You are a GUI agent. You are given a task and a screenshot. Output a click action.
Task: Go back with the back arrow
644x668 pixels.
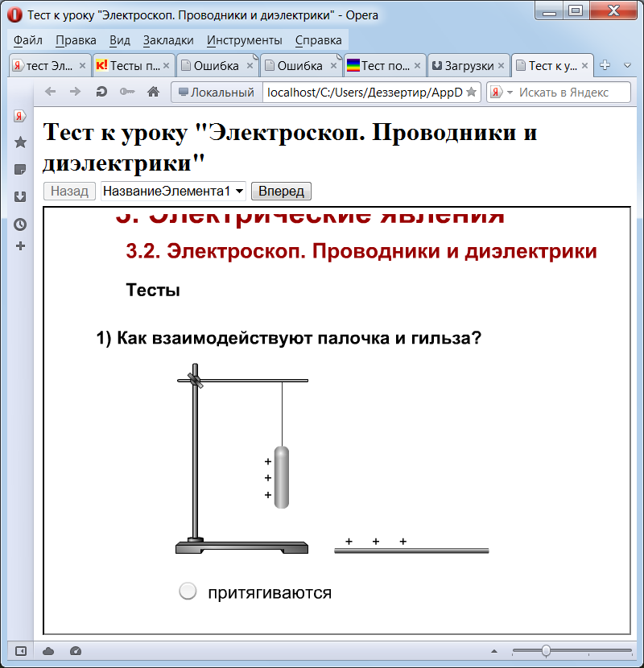coord(50,92)
